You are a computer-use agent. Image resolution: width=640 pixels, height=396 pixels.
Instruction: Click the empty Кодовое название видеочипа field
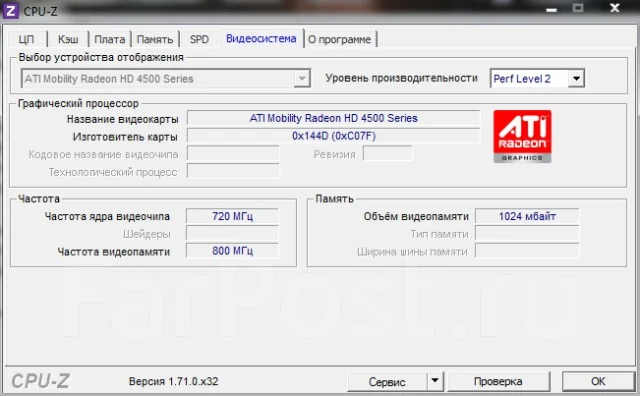(x=233, y=154)
